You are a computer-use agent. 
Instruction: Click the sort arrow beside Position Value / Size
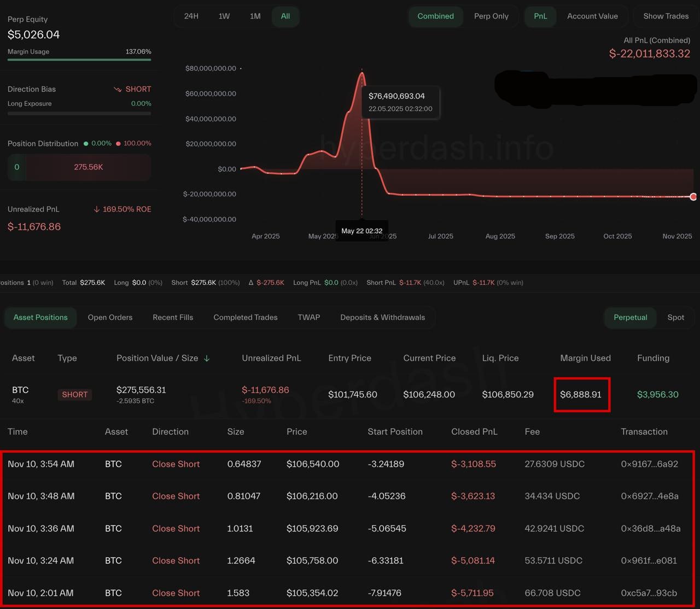coord(207,359)
